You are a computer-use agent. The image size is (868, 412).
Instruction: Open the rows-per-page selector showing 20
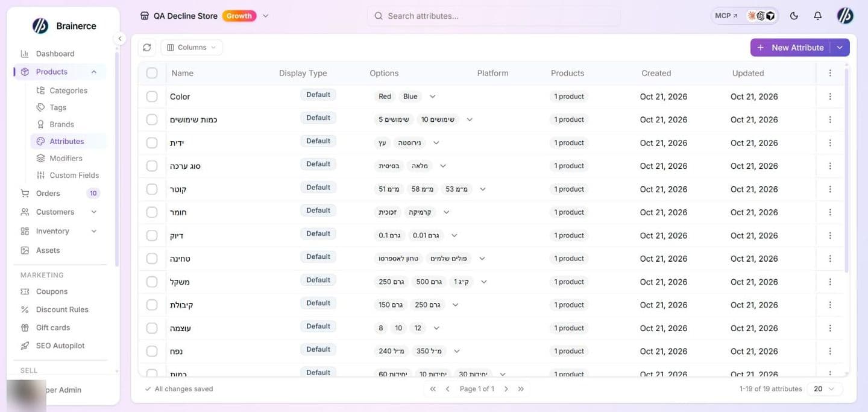tap(824, 389)
